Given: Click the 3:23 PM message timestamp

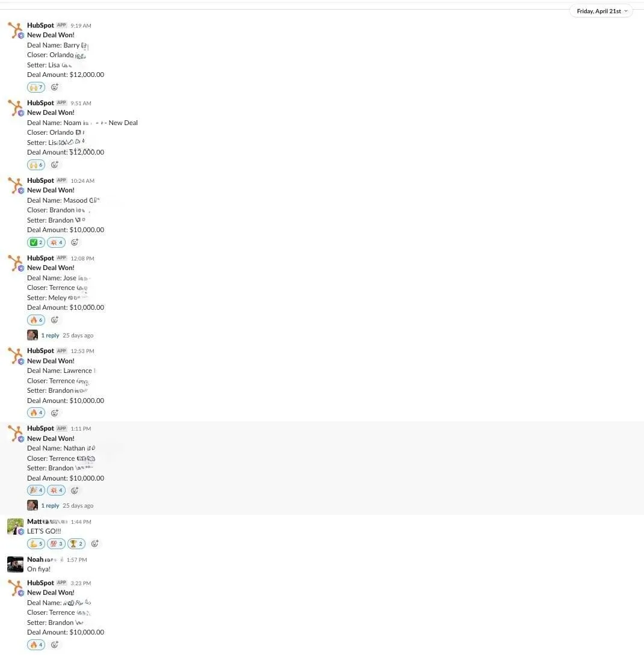Looking at the screenshot, I should (81, 583).
